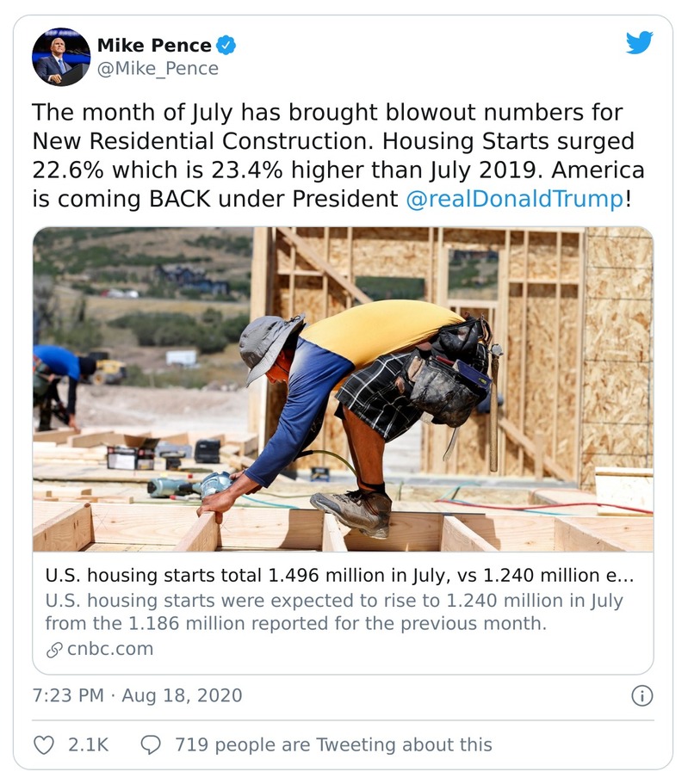688x784 pixels.
Task: Click the blue verified badge
Action: [x=226, y=46]
